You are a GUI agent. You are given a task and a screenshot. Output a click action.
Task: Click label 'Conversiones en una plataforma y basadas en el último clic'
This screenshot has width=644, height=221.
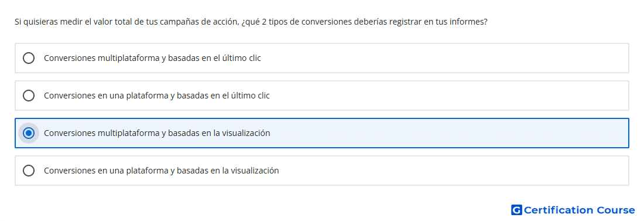pos(157,96)
